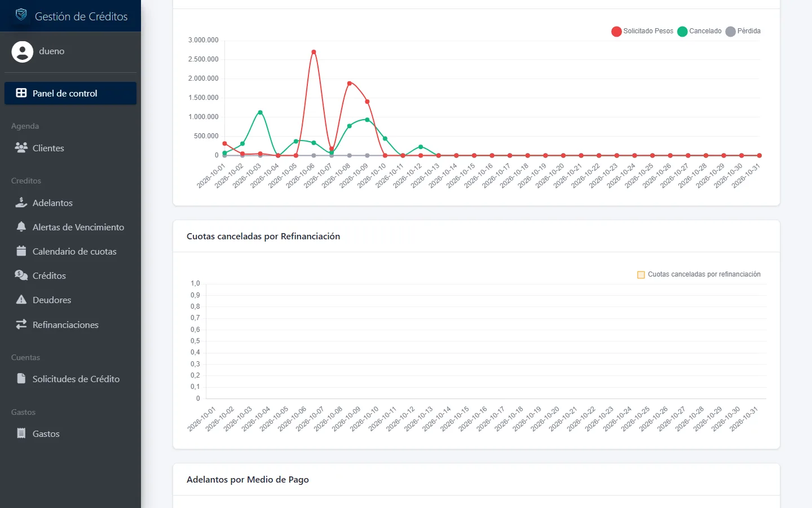Click the Cuentas sidebar section label
This screenshot has width=812, height=508.
click(25, 357)
